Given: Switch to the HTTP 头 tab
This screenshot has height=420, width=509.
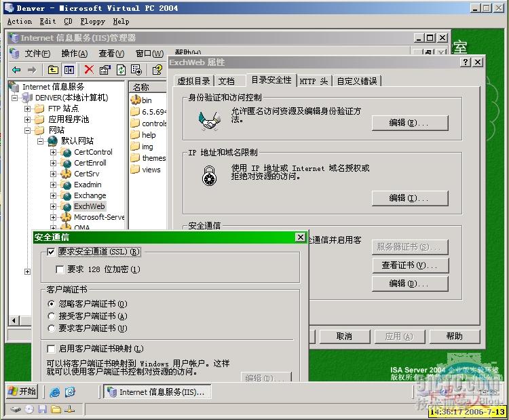Looking at the screenshot, I should click(x=314, y=81).
